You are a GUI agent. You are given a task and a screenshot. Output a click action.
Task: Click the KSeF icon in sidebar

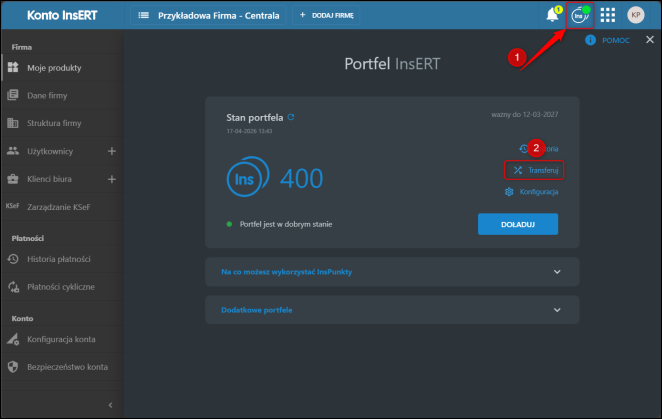pos(12,206)
